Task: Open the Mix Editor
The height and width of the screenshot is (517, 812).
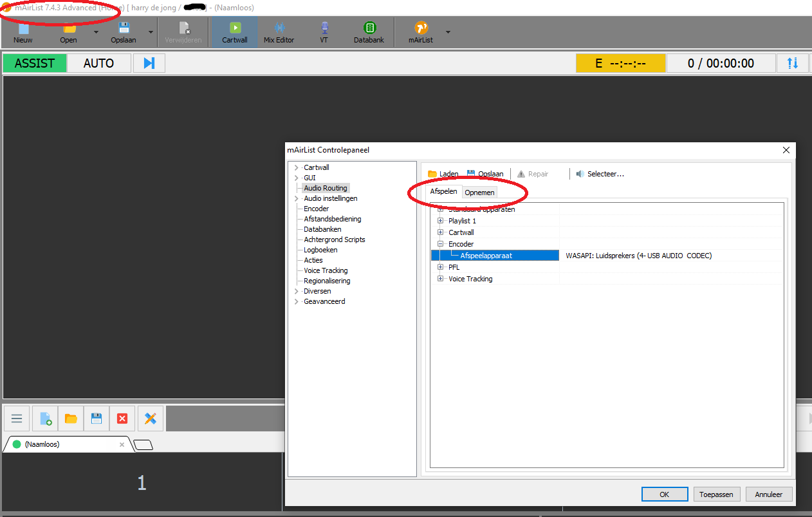Action: point(279,33)
